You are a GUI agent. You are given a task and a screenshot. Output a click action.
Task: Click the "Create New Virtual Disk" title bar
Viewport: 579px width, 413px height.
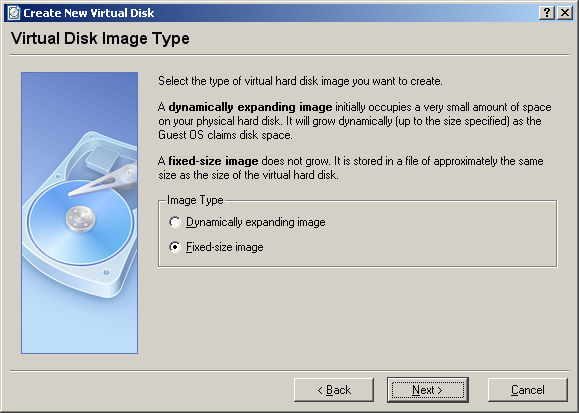(x=271, y=13)
